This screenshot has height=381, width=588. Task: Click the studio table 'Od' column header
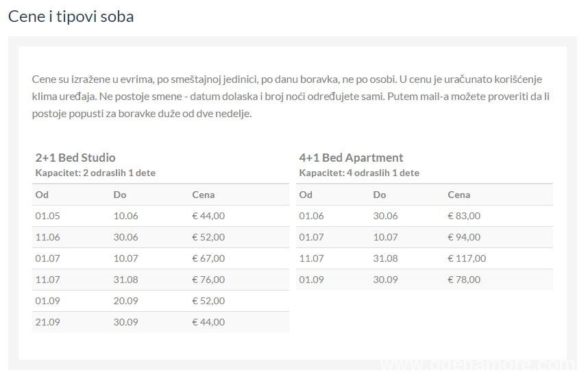coord(42,195)
